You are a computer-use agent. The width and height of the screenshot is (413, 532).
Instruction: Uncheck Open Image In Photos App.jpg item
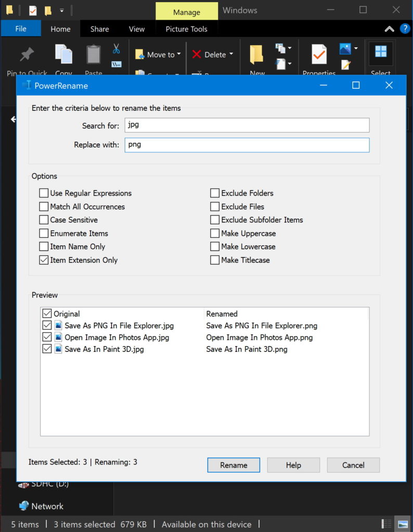[x=47, y=337]
